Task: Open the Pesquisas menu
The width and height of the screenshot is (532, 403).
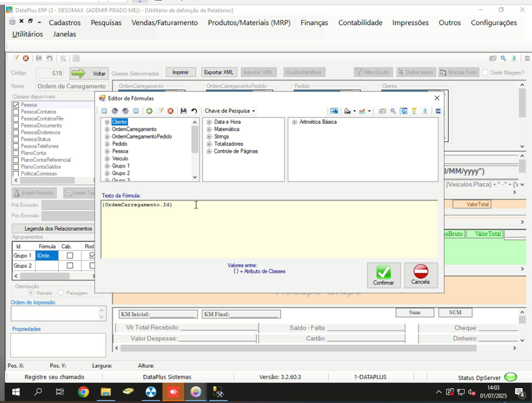Action: tap(106, 23)
